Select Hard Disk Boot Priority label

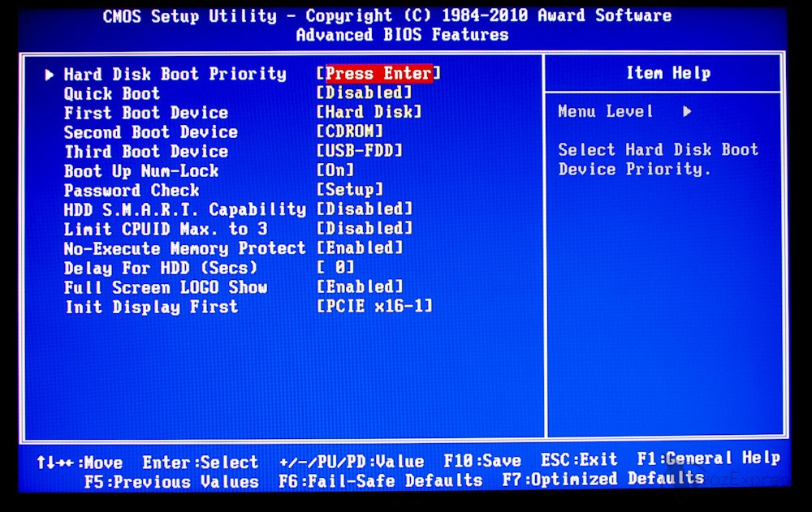(175, 74)
